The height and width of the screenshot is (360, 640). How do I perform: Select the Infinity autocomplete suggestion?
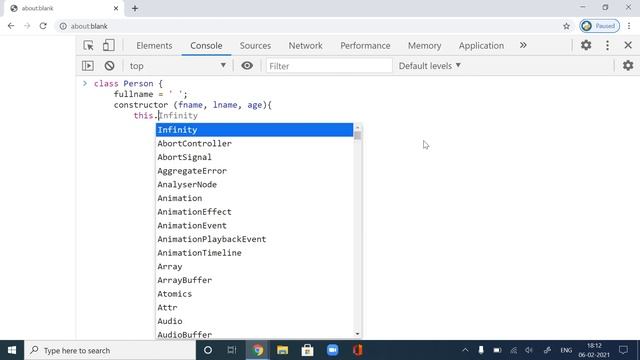click(x=254, y=130)
